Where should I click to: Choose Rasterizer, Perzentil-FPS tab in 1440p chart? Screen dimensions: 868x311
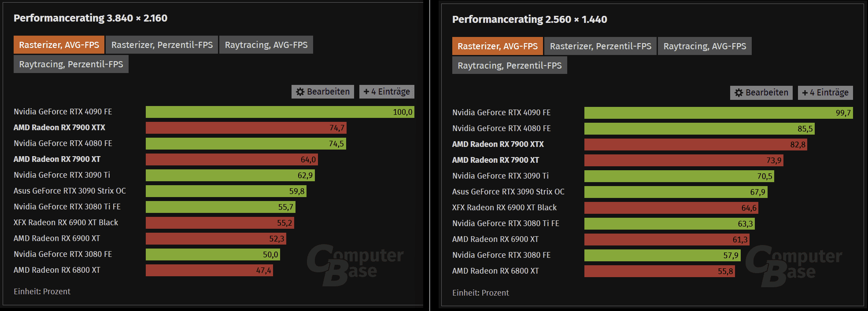600,46
